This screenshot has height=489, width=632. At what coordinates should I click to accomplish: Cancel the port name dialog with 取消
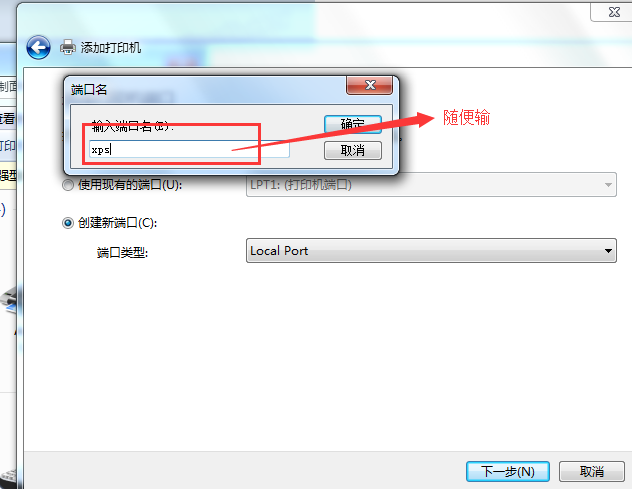point(353,150)
